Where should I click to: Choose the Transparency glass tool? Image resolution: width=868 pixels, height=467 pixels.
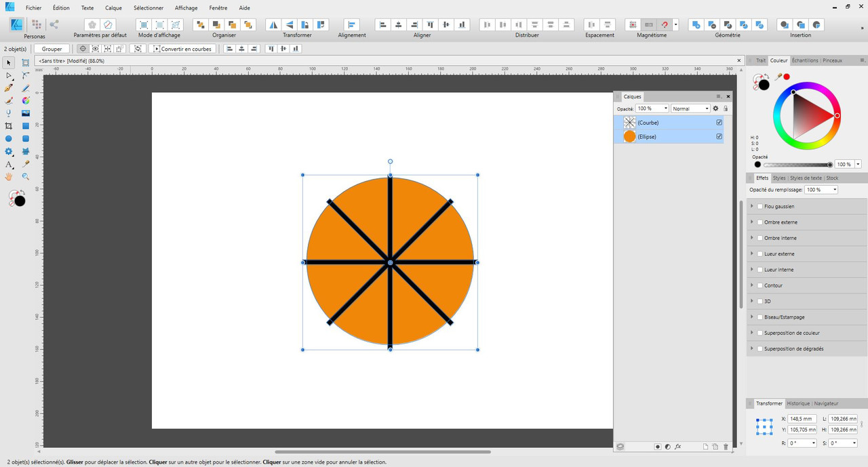point(9,113)
